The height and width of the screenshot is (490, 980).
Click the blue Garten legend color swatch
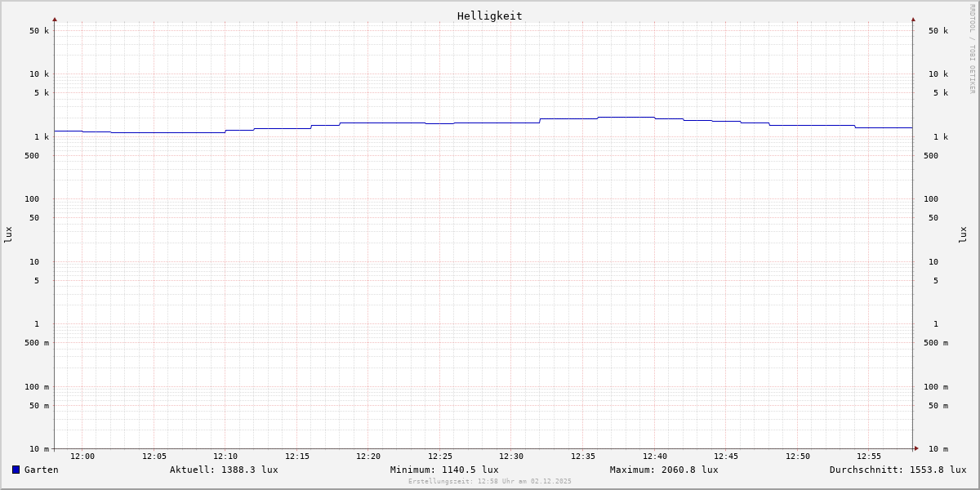(x=16, y=470)
